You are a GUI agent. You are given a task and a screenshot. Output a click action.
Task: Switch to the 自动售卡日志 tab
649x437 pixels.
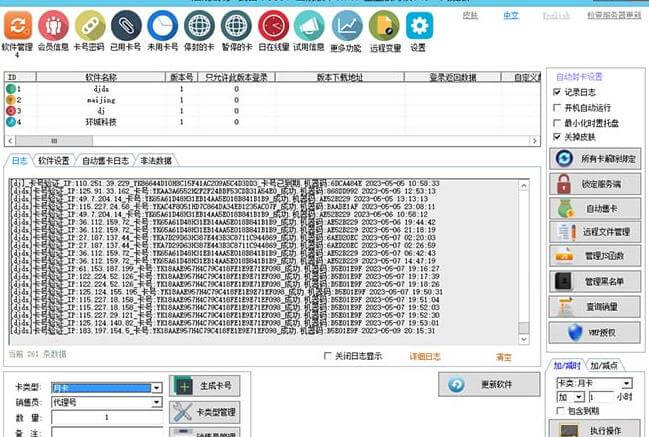pos(105,161)
